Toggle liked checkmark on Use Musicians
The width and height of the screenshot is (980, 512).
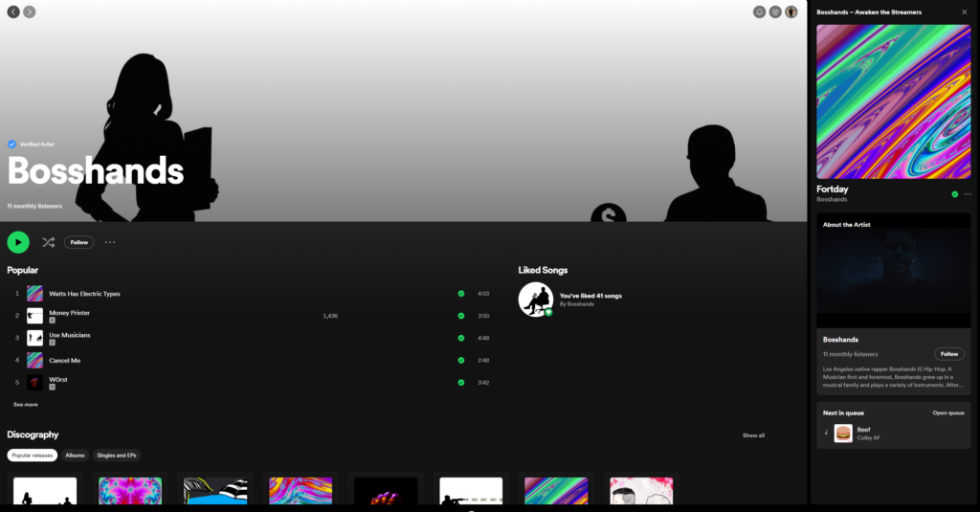click(x=460, y=338)
